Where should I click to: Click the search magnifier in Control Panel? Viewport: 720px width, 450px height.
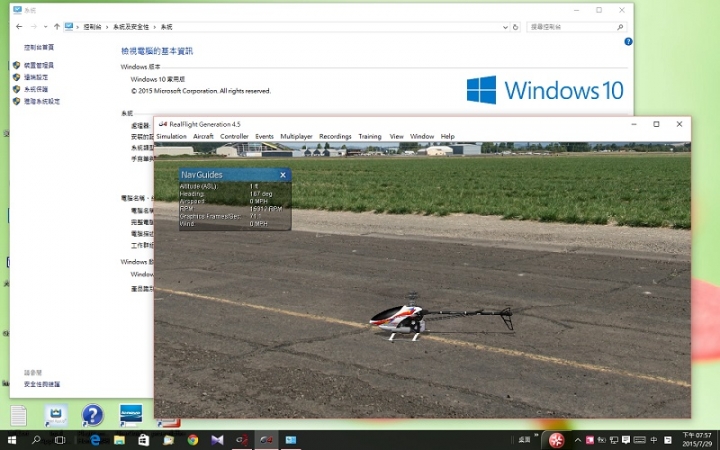[x=620, y=27]
